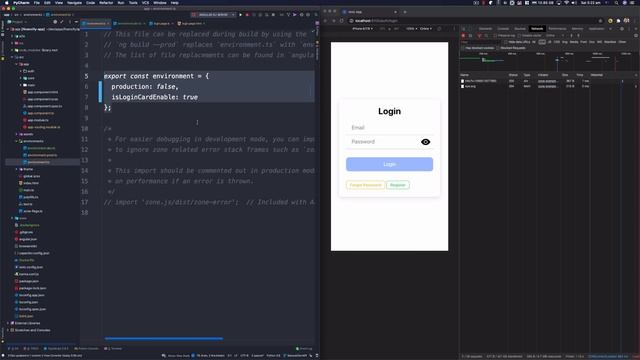Expand the assets folder
The image size is (640, 360).
point(17,134)
